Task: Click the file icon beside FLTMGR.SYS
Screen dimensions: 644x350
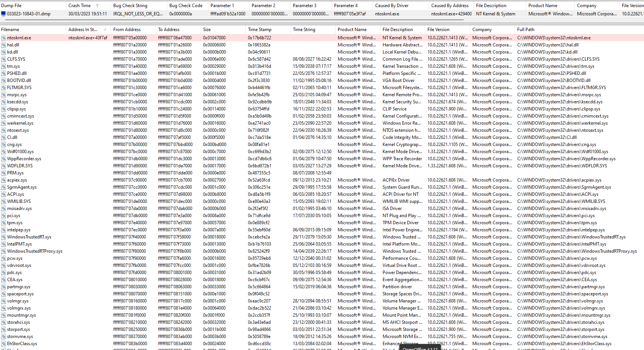Action: [x=3, y=88]
